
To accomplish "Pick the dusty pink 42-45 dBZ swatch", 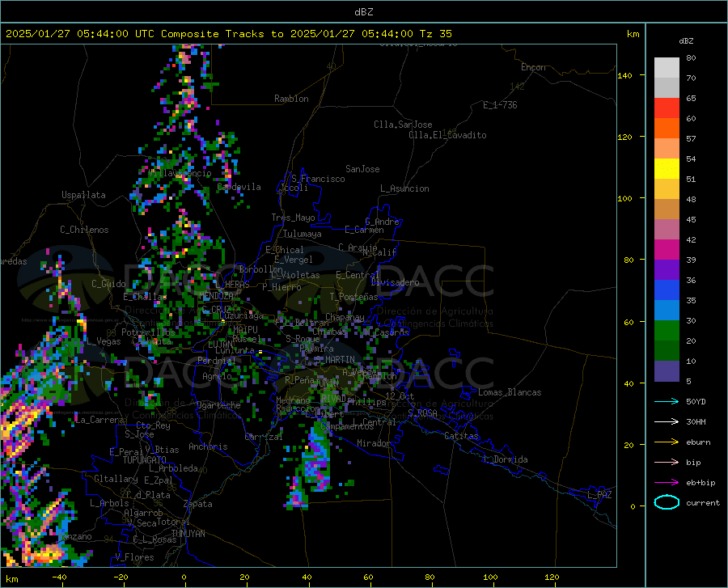I will pos(667,229).
